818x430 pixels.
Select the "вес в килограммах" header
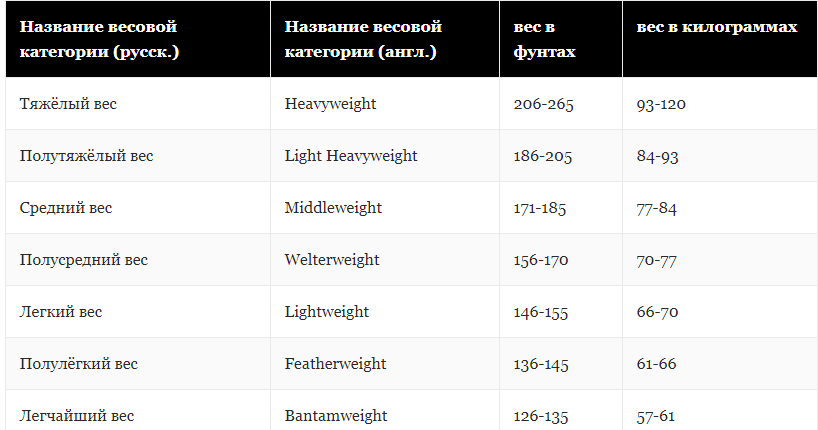coord(717,27)
